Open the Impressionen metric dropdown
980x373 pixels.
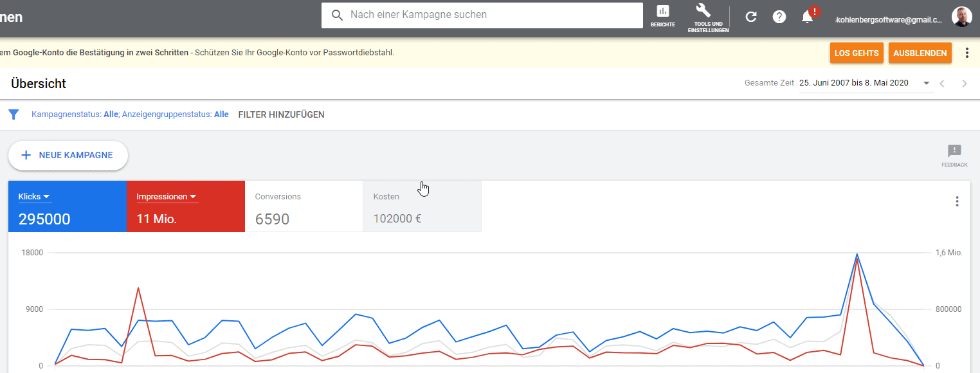tap(167, 197)
